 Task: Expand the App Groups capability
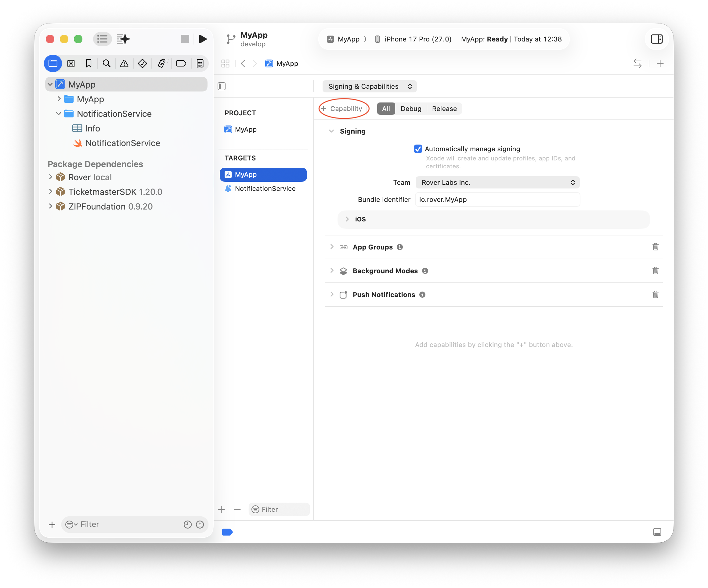click(x=332, y=247)
